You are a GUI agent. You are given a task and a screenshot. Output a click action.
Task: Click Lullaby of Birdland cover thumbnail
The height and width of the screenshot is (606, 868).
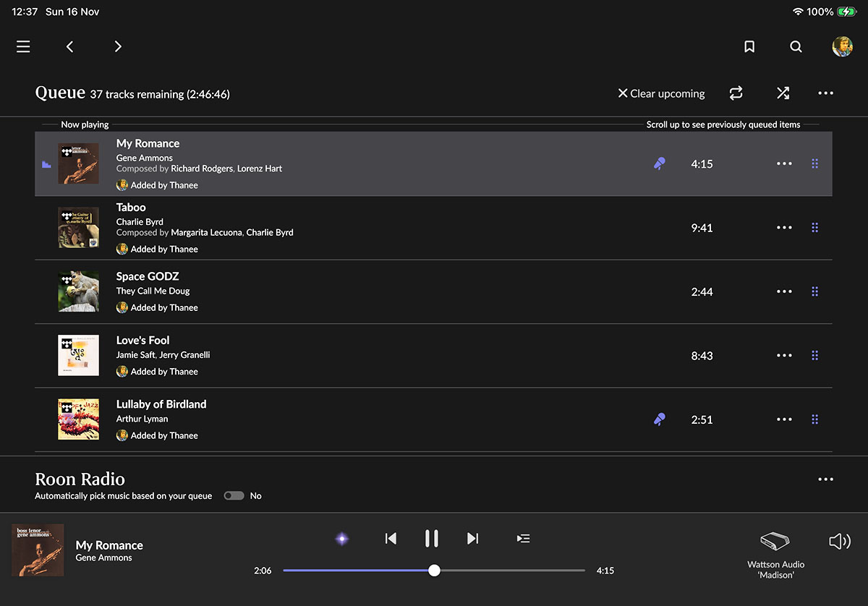(78, 419)
